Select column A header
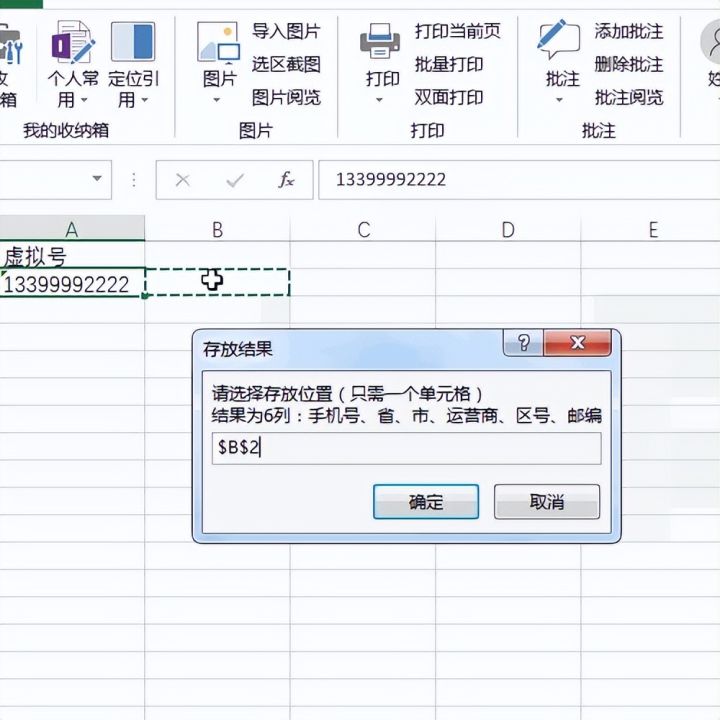 (72, 228)
